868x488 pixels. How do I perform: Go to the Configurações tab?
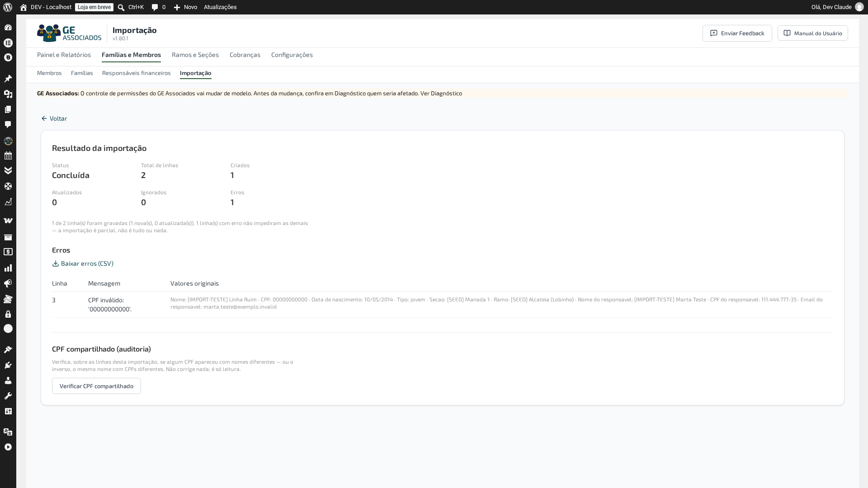292,55
